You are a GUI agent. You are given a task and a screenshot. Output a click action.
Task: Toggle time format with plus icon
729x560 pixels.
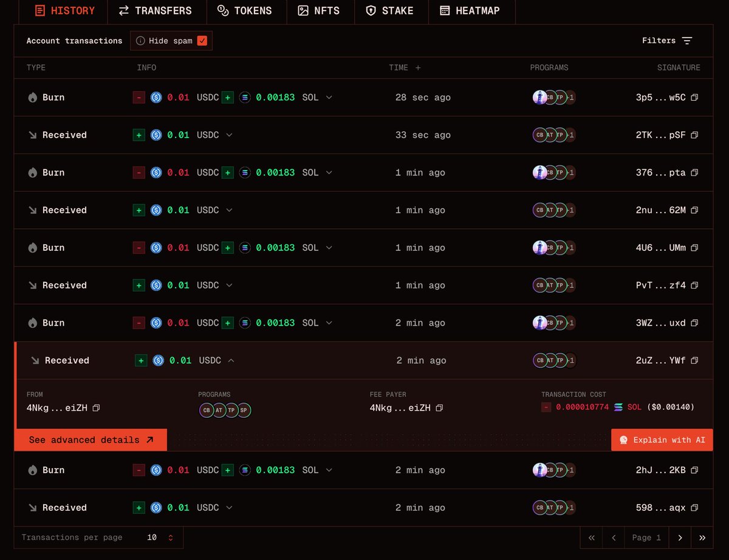point(418,67)
